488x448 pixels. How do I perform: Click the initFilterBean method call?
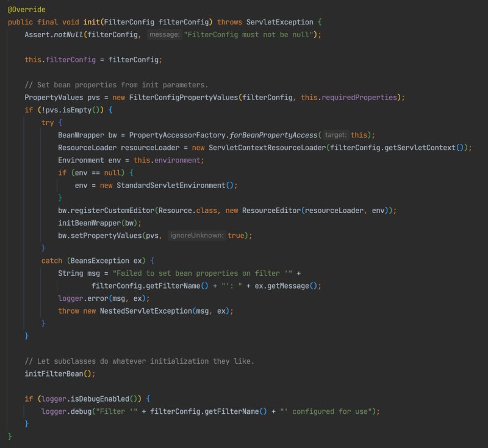tap(54, 374)
